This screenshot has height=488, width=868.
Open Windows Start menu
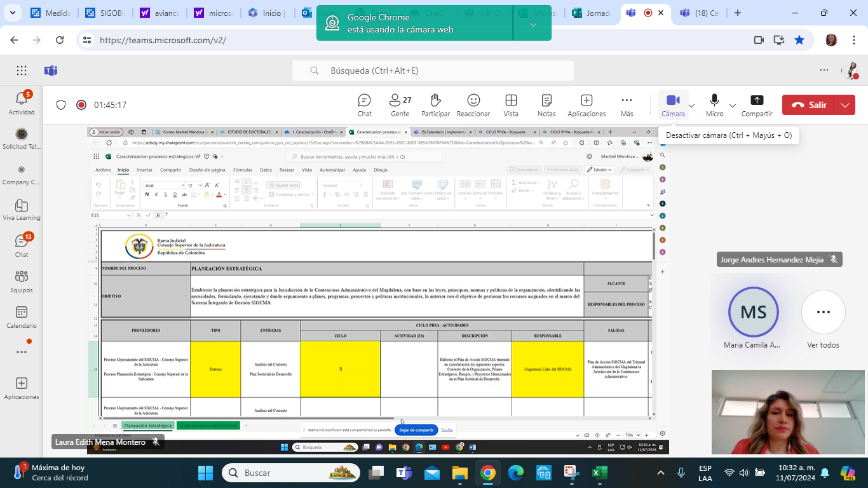[205, 473]
